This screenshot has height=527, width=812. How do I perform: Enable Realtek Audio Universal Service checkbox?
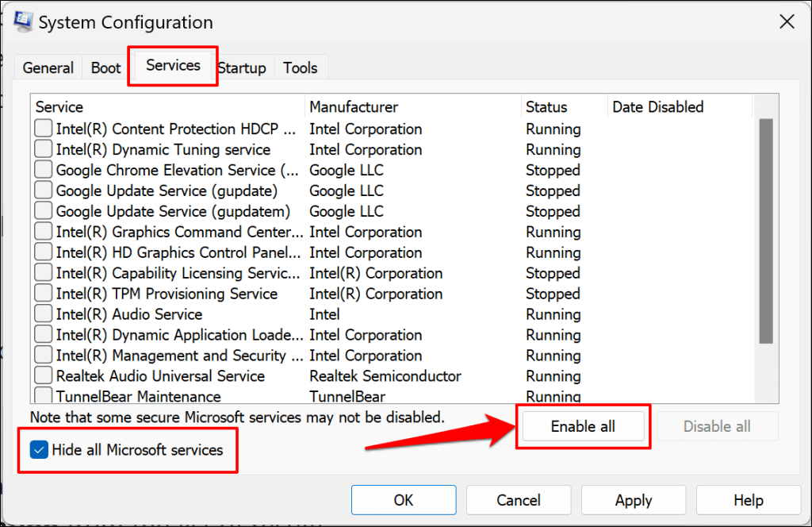[x=44, y=375]
